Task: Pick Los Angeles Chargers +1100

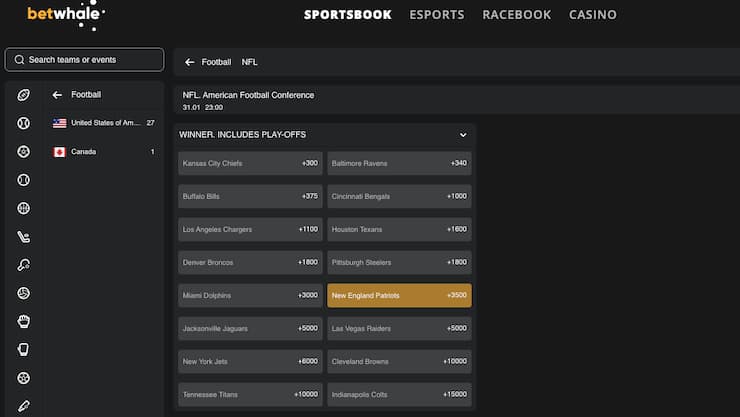Action: point(250,229)
